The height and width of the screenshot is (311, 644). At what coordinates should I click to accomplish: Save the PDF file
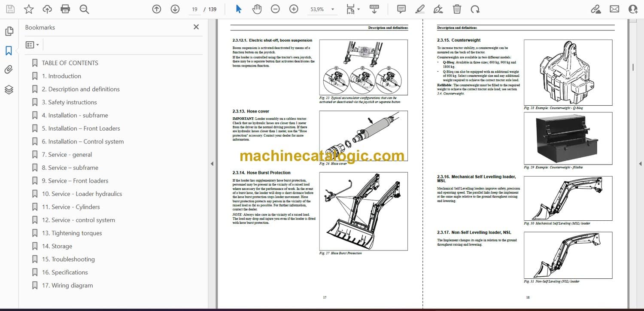(10, 9)
